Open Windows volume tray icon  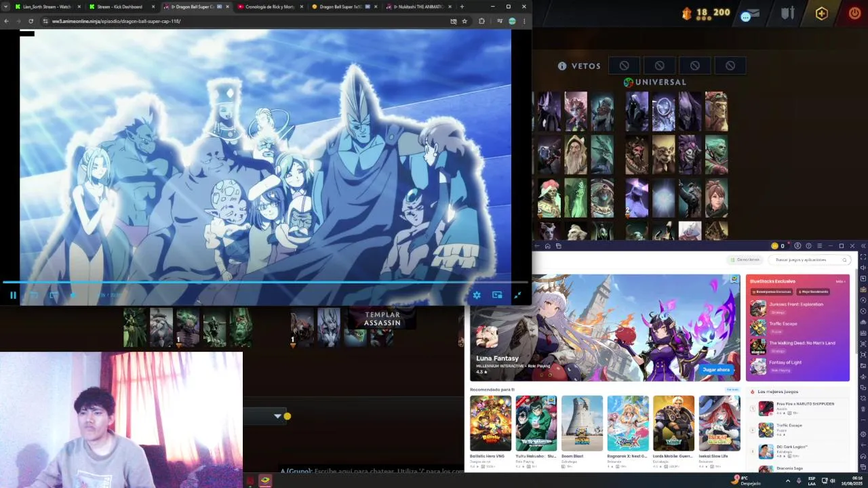click(832, 481)
